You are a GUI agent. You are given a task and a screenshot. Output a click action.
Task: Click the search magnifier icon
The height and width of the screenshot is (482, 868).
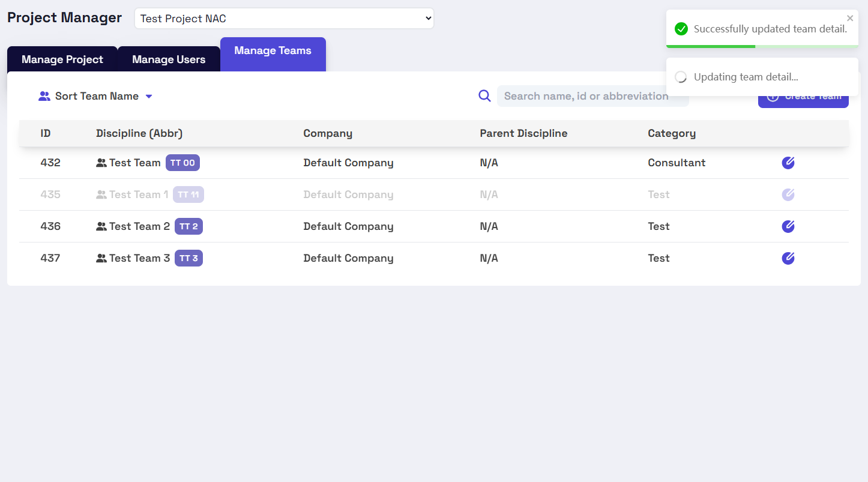(484, 96)
